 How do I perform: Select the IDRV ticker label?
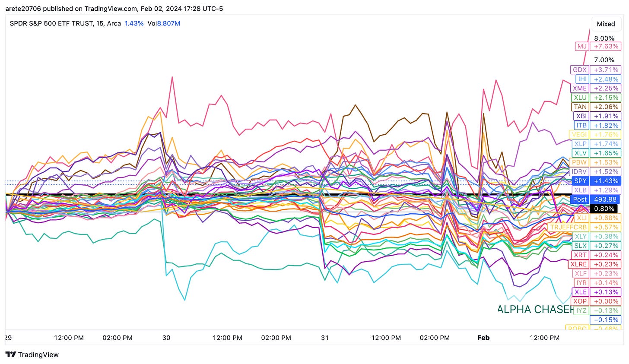[579, 171]
